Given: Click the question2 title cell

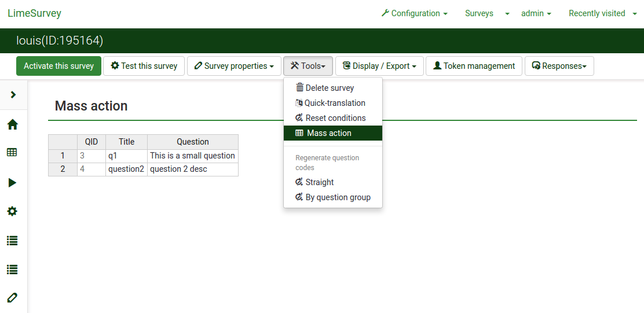Looking at the screenshot, I should click(x=126, y=170).
